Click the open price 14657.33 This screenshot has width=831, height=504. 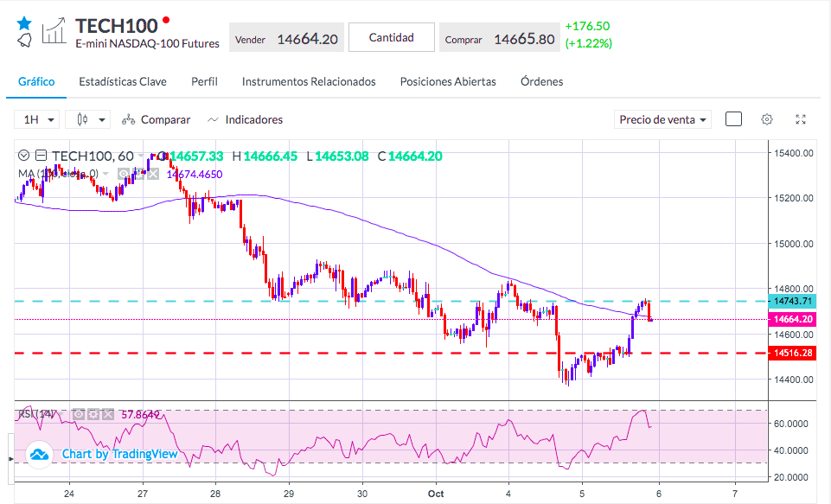tap(196, 156)
